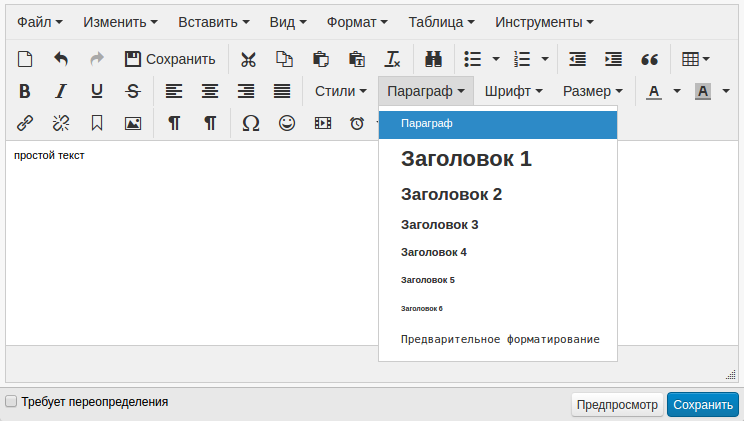Image resolution: width=744 pixels, height=421 pixels.
Task: Choose Заголовок 6 format
Action: [498, 309]
